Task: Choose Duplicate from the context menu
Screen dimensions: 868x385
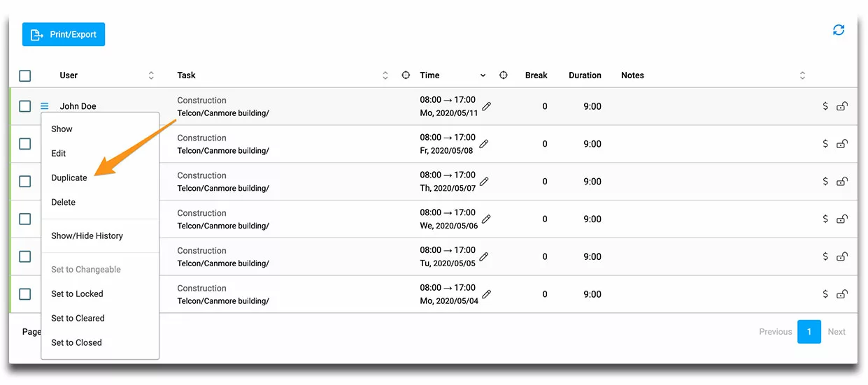Action: (x=69, y=178)
